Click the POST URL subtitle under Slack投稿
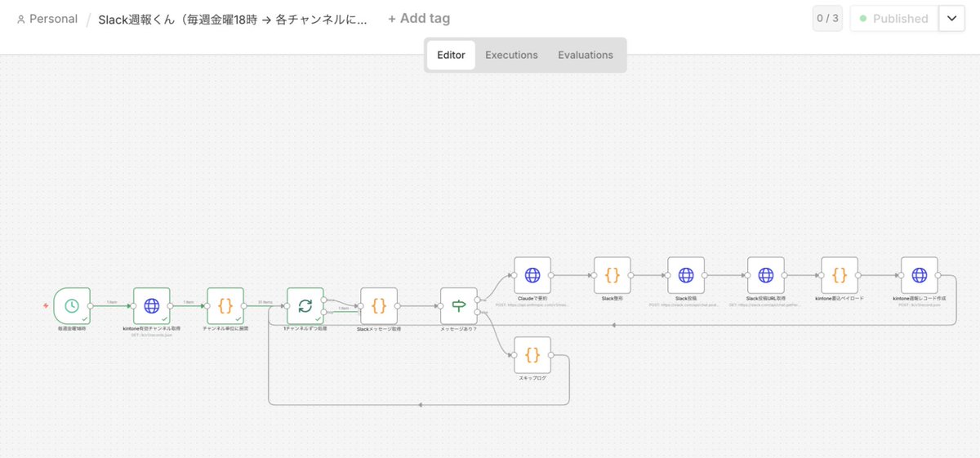The image size is (980, 458). 686,305
